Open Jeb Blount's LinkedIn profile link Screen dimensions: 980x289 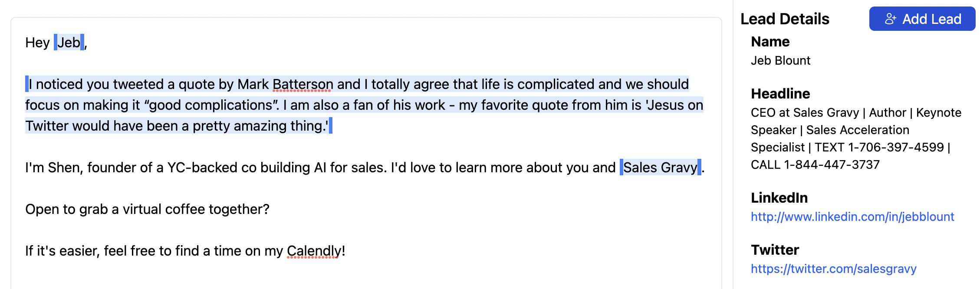pyautogui.click(x=852, y=217)
